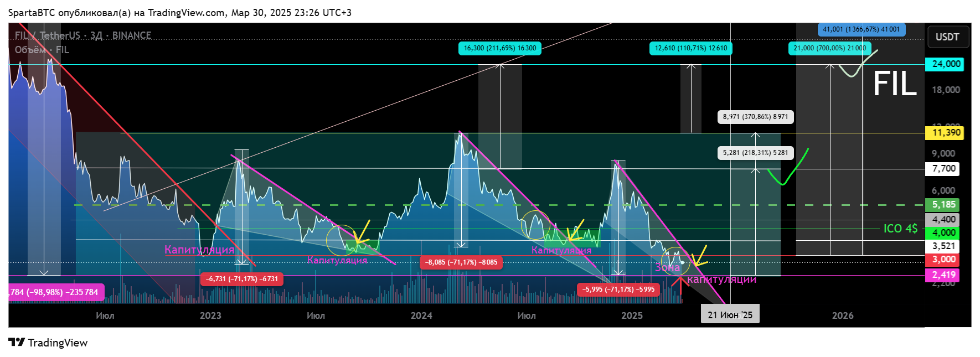This screenshot has width=980, height=357.
Task: Select the 21,000 (700,00%) measurement label
Action: click(830, 48)
